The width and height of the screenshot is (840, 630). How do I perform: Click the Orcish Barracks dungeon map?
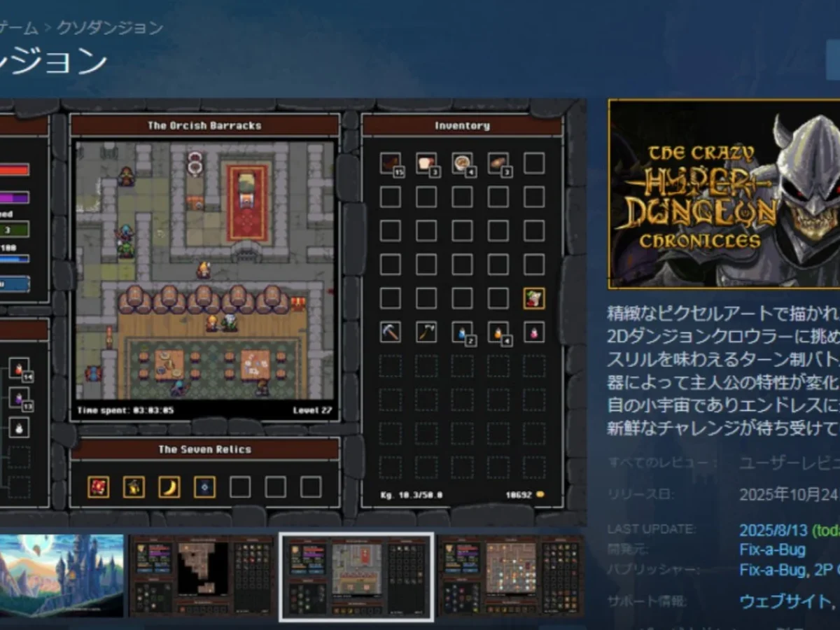204,269
